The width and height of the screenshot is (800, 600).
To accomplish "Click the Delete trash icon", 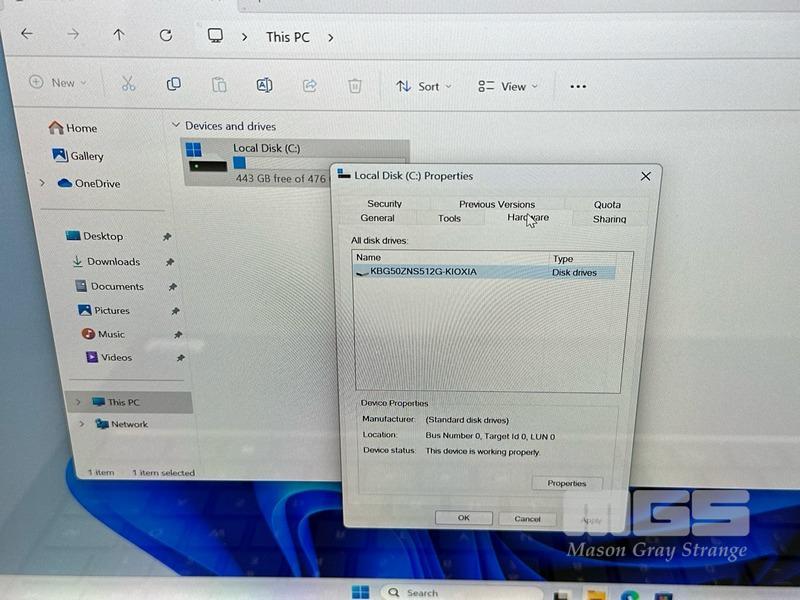I will [x=354, y=86].
